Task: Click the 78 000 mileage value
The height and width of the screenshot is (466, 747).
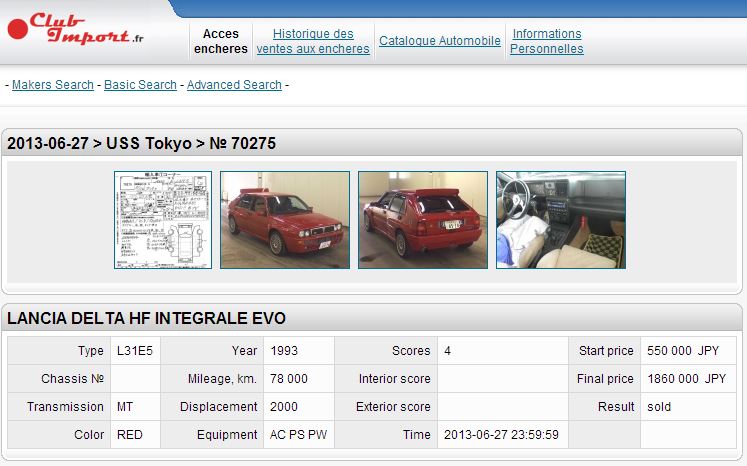Action: [289, 379]
